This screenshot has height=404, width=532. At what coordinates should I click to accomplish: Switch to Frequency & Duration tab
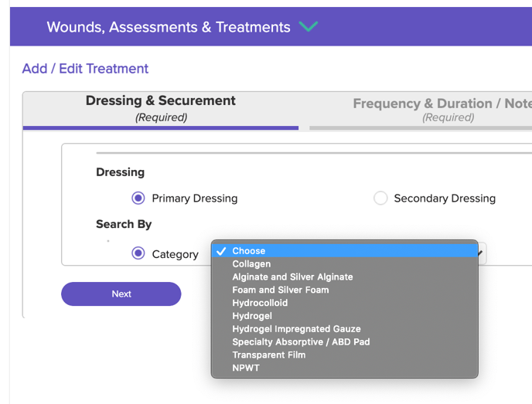(442, 110)
